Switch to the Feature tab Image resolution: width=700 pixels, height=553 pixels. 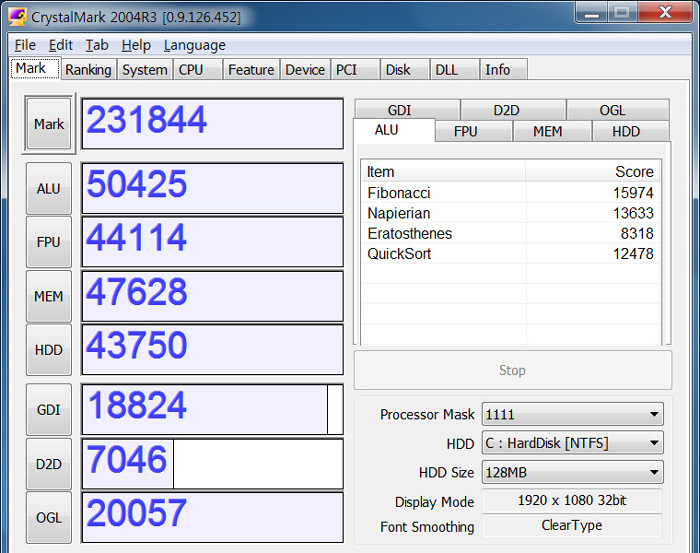(251, 70)
